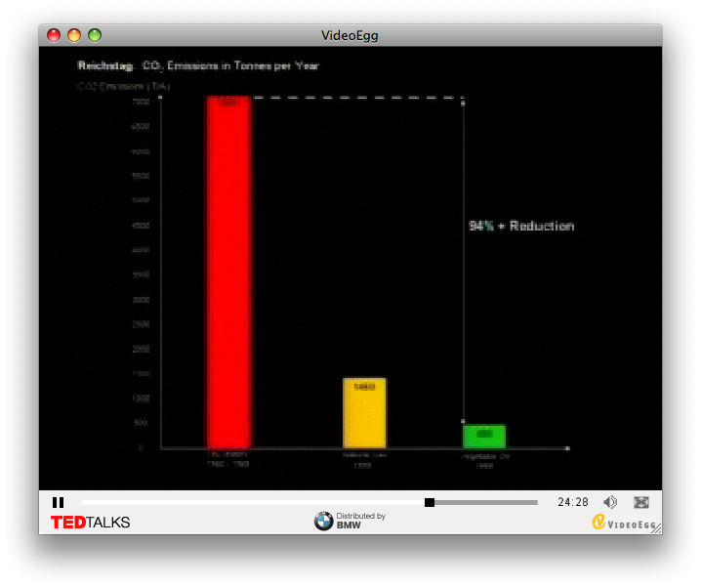Image resolution: width=701 pixels, height=588 pixels.
Task: Click the 24:28 time display
Action: pos(573,502)
